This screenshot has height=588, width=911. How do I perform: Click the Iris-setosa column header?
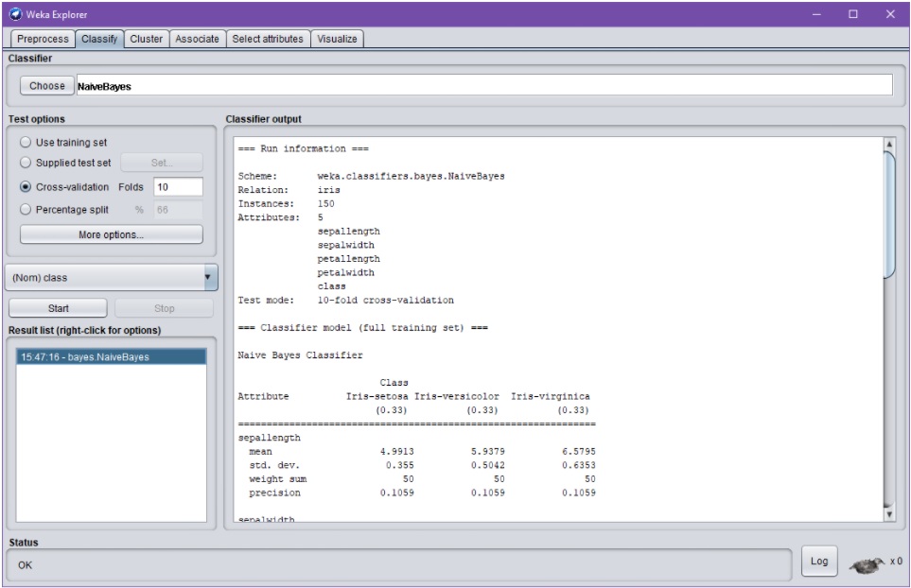pyautogui.click(x=377, y=396)
